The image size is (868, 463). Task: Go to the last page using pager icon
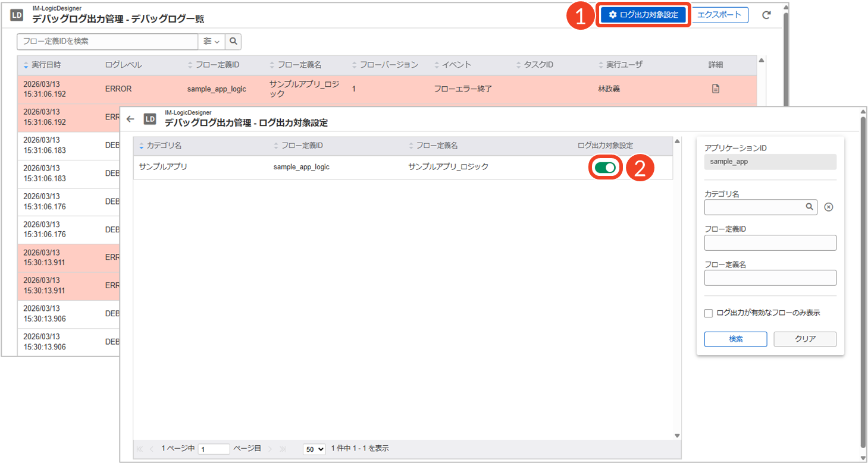click(x=283, y=449)
